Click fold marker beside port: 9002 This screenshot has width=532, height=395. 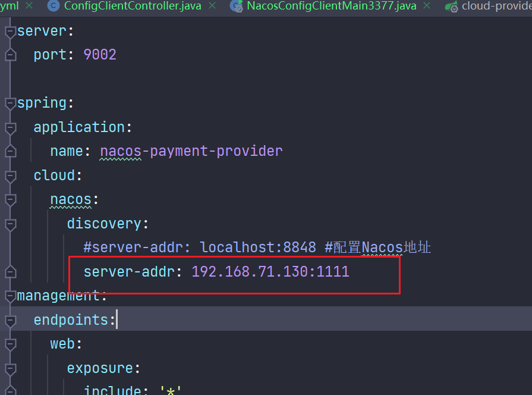click(x=11, y=55)
